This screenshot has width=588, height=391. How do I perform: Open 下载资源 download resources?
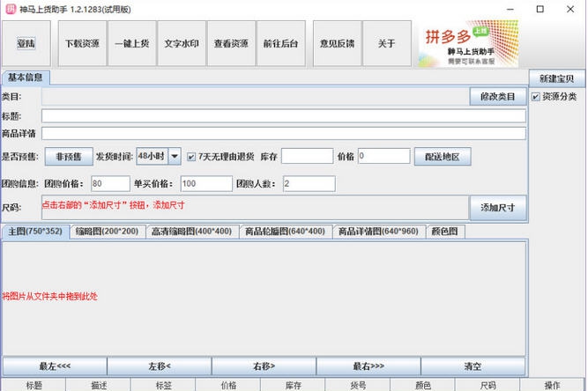click(x=82, y=43)
